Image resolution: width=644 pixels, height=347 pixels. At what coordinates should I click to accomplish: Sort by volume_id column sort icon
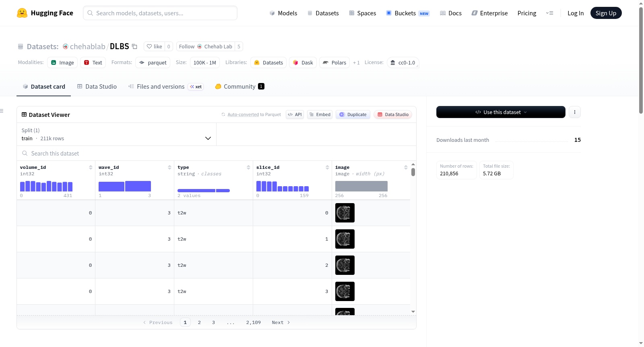(x=91, y=167)
